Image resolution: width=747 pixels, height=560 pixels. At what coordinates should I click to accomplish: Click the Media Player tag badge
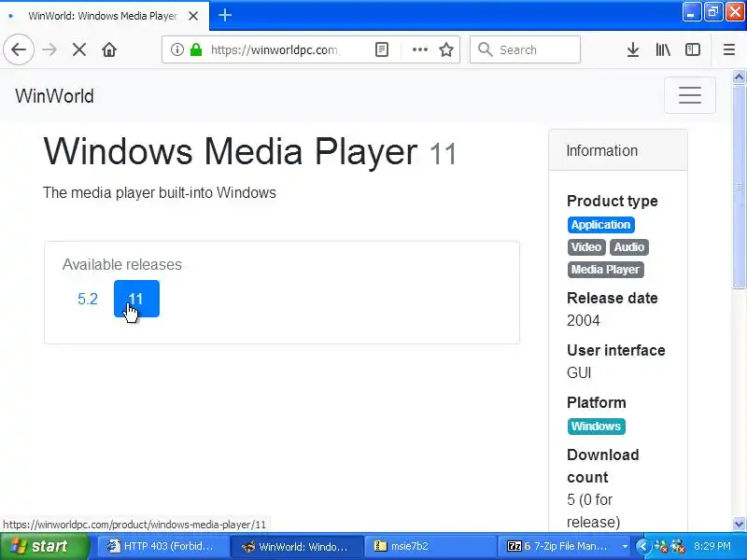click(605, 270)
